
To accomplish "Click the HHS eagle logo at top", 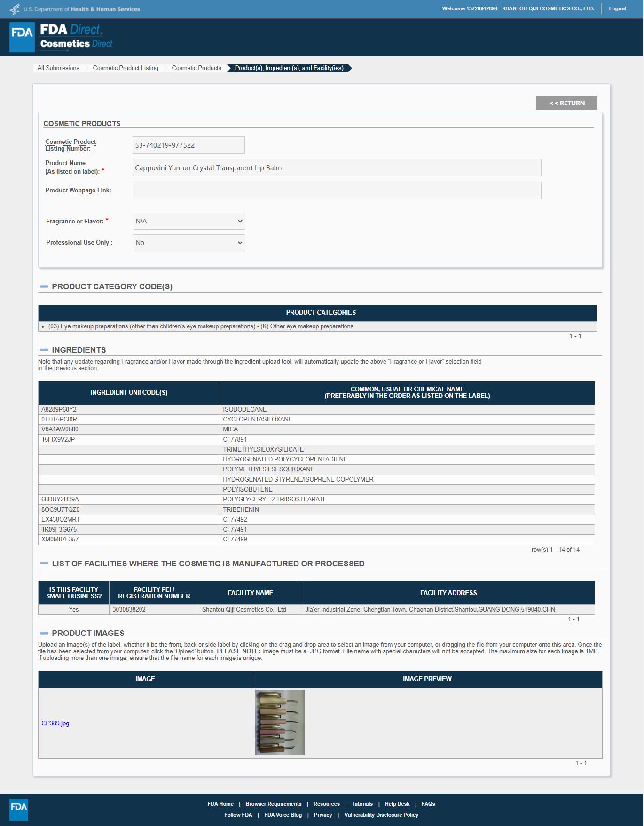I will click(15, 9).
